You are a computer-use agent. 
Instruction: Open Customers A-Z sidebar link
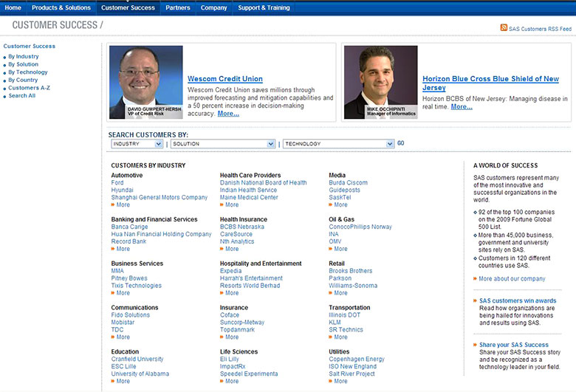coord(29,88)
